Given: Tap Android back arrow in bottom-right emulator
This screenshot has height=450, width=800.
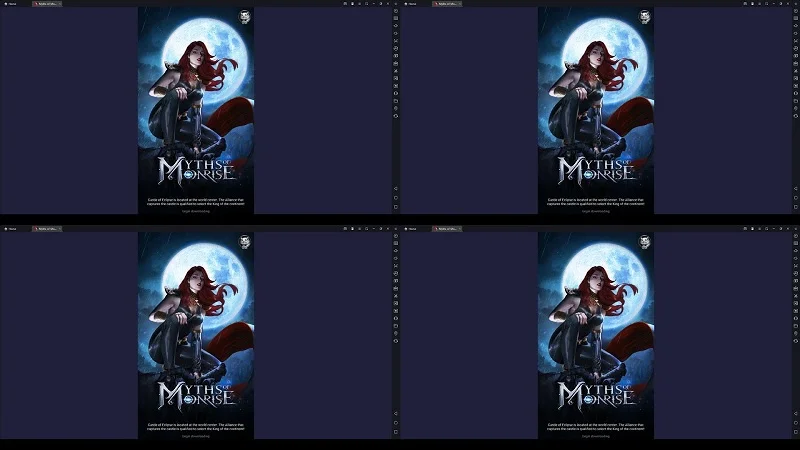Looking at the screenshot, I should 796,413.
